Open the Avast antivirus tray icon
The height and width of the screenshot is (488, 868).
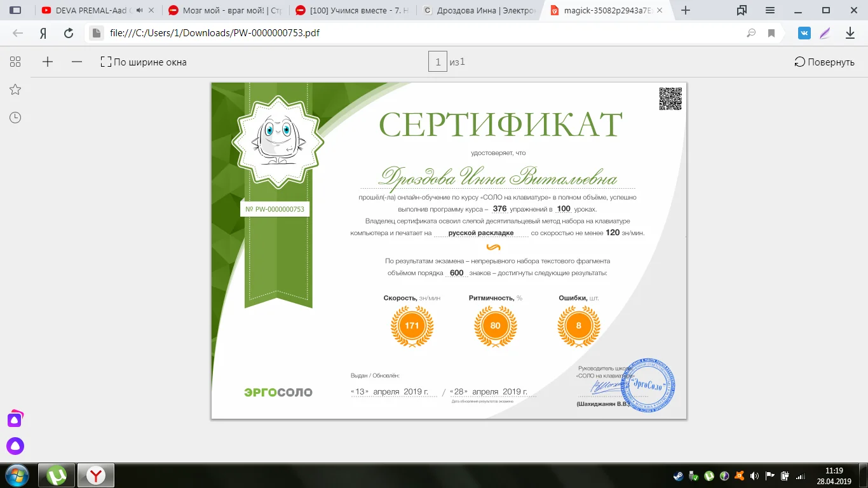(x=739, y=476)
